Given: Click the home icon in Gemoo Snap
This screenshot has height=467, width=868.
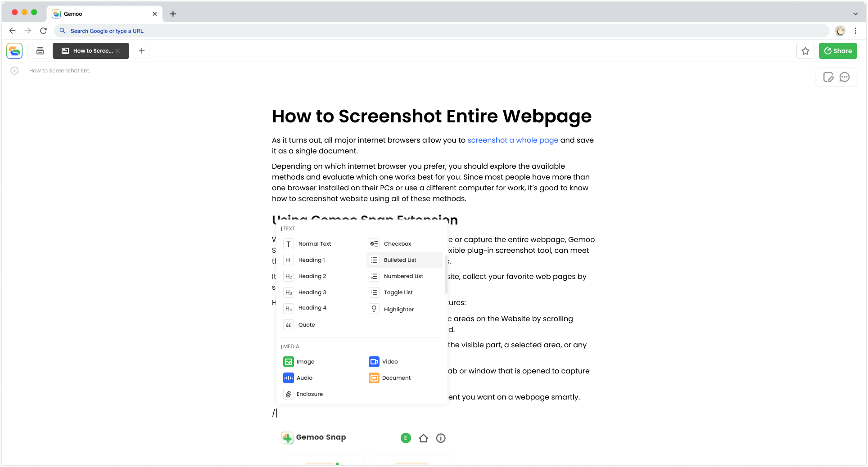Looking at the screenshot, I should (x=423, y=438).
